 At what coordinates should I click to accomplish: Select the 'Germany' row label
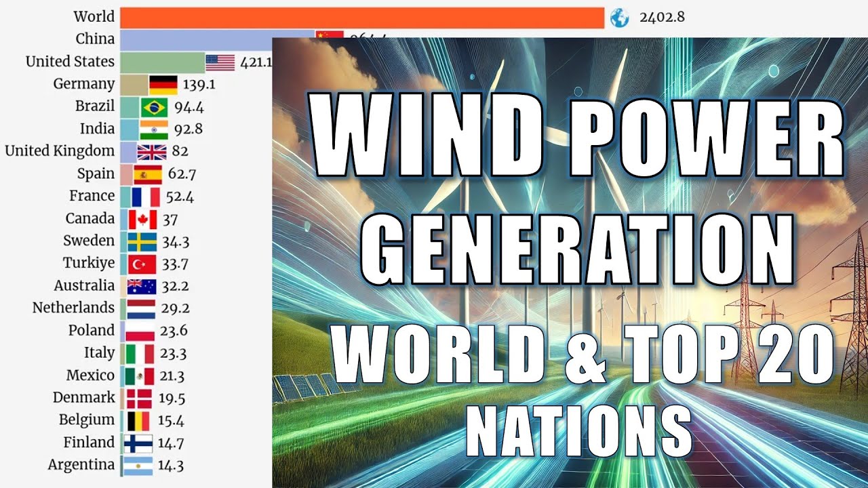[83, 84]
